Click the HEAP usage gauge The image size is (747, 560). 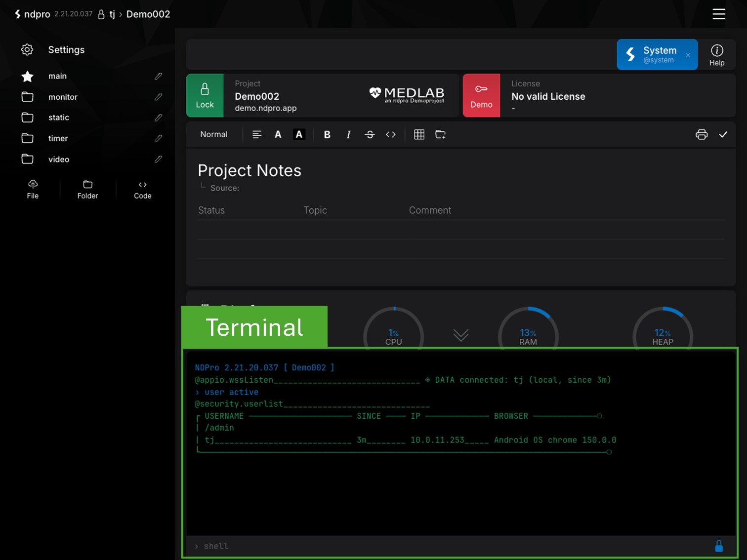click(663, 329)
